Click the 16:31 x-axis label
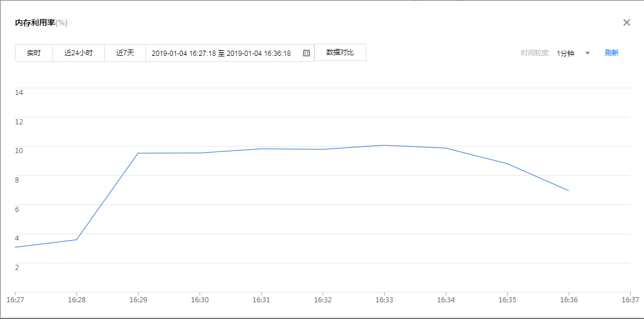Viewport: 644px width, 319px height. tap(261, 300)
